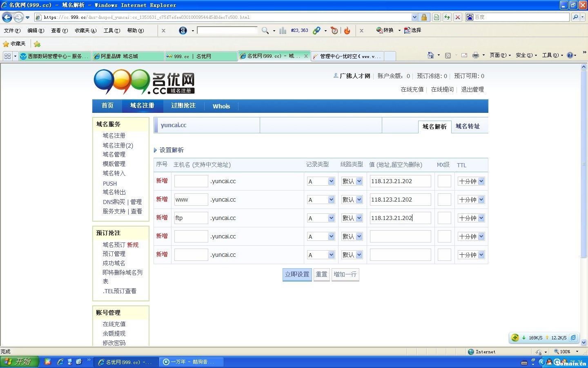
Task: Click the security padlock icon in address bar
Action: (424, 17)
